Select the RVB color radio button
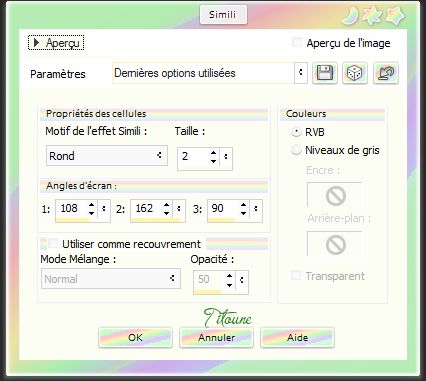 point(296,132)
